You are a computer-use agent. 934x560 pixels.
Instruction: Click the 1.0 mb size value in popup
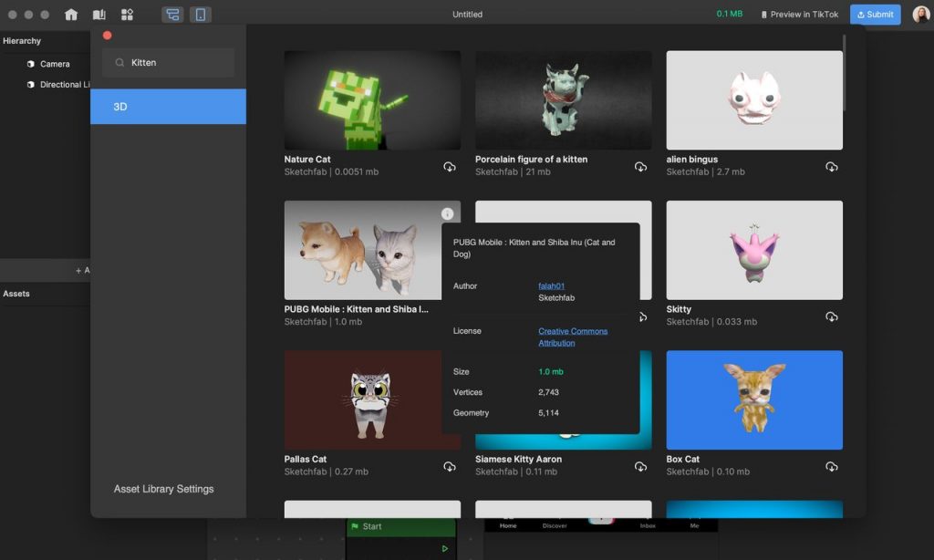(x=551, y=371)
